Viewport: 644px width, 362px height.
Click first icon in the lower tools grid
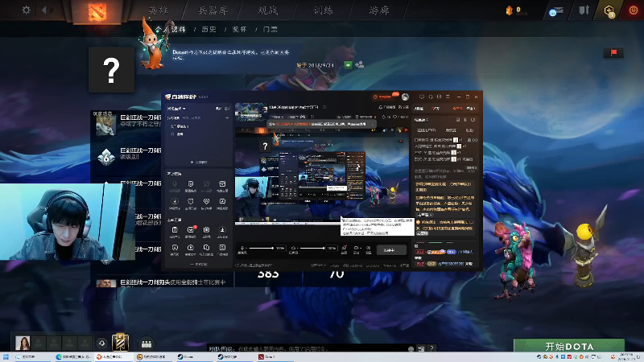pos(175,232)
